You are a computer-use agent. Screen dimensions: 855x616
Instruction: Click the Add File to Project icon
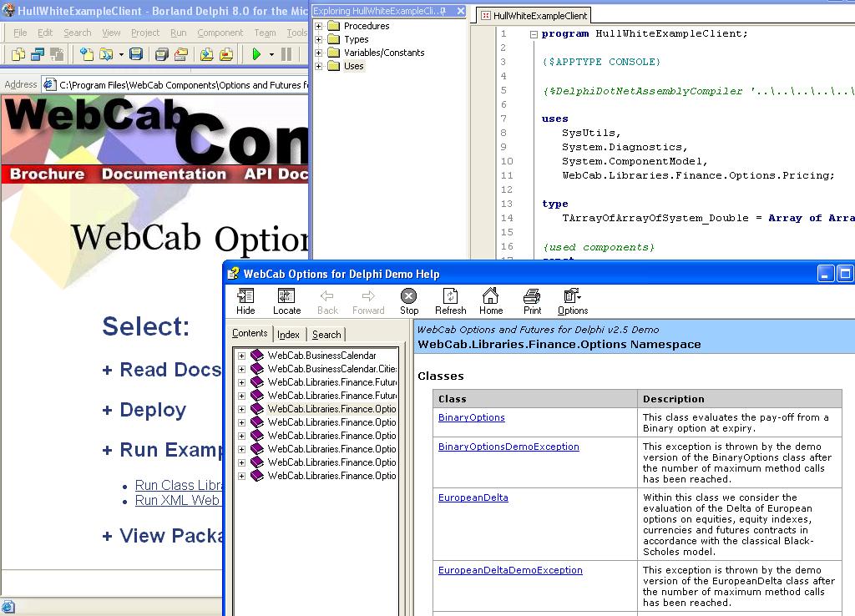pyautogui.click(x=207, y=54)
